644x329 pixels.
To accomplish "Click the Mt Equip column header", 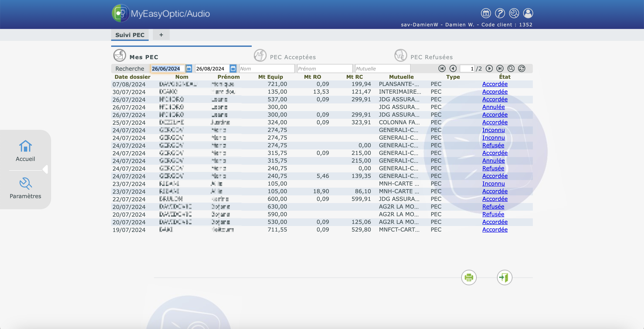I will (270, 77).
